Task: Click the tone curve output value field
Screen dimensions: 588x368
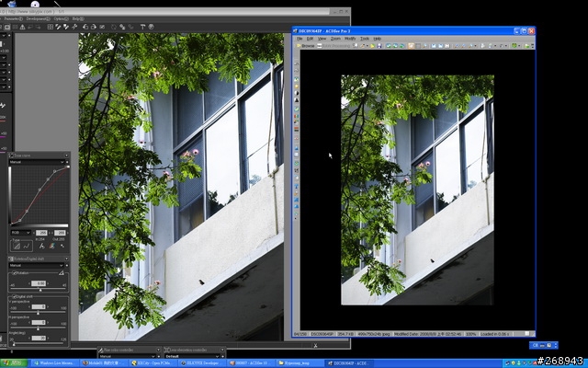Action: 60,233
